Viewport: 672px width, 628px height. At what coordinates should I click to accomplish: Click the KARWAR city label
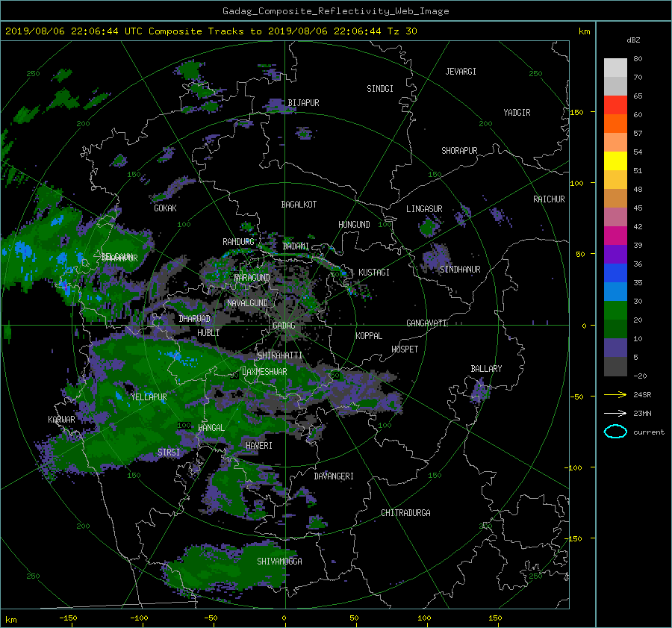pyautogui.click(x=61, y=420)
